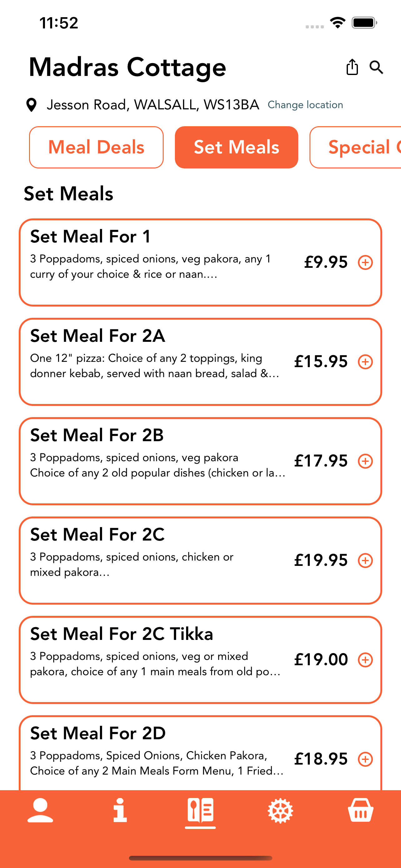Viewport: 401px width, 868px height.
Task: Select the Set Meals category tab
Action: 236,147
